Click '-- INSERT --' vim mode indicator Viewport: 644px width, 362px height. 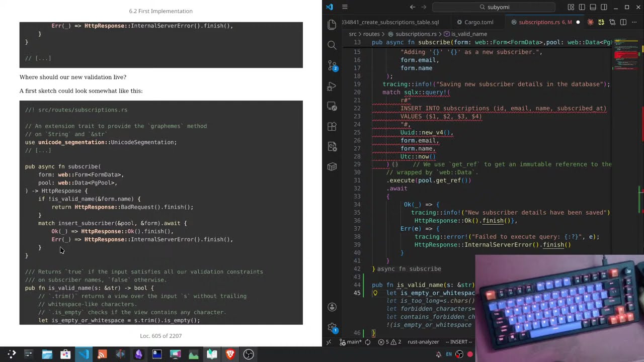pos(458,342)
